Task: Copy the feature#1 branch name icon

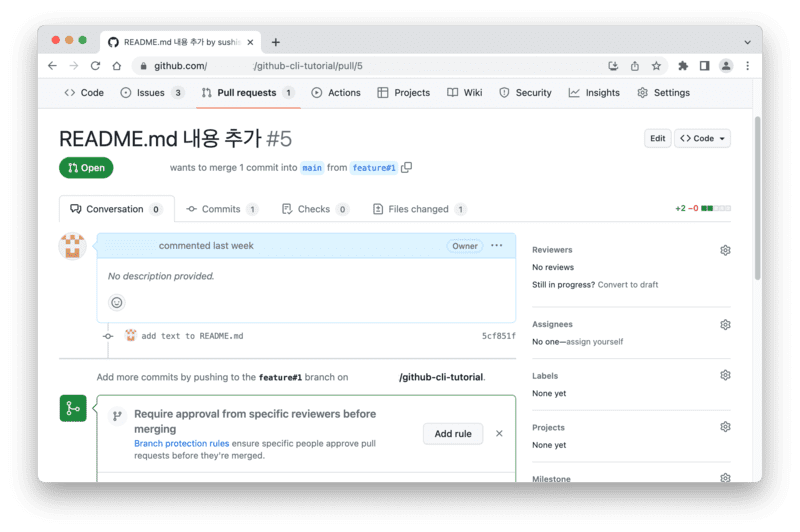Action: (x=406, y=168)
